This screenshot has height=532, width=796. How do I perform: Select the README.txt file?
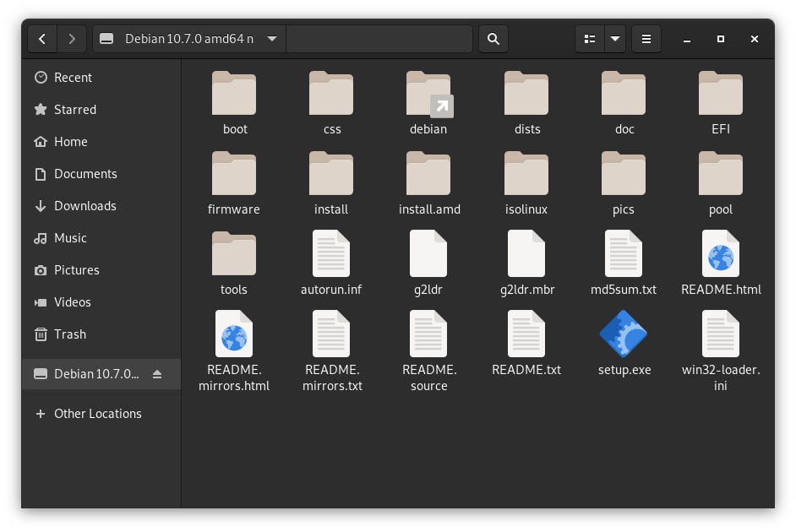tap(526, 344)
